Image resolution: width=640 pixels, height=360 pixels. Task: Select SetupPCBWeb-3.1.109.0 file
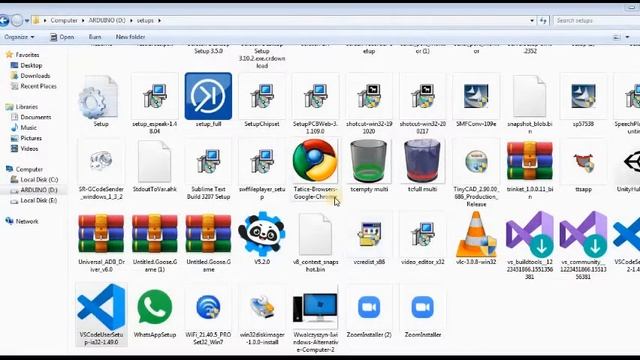tap(315, 97)
